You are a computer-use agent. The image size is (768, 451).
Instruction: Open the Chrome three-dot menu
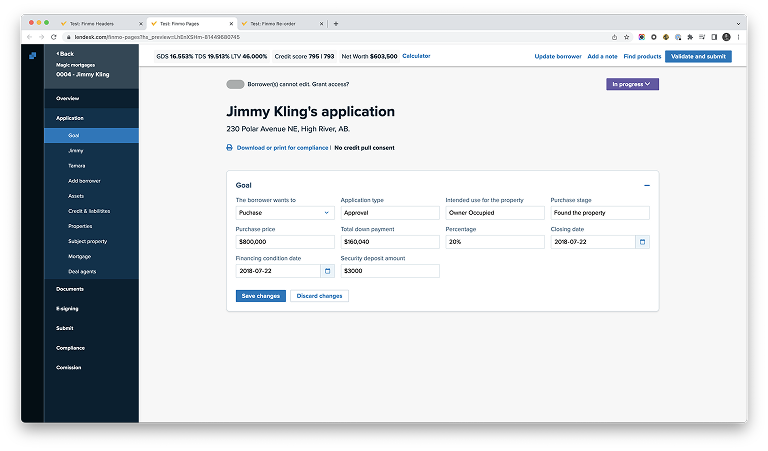pos(738,37)
